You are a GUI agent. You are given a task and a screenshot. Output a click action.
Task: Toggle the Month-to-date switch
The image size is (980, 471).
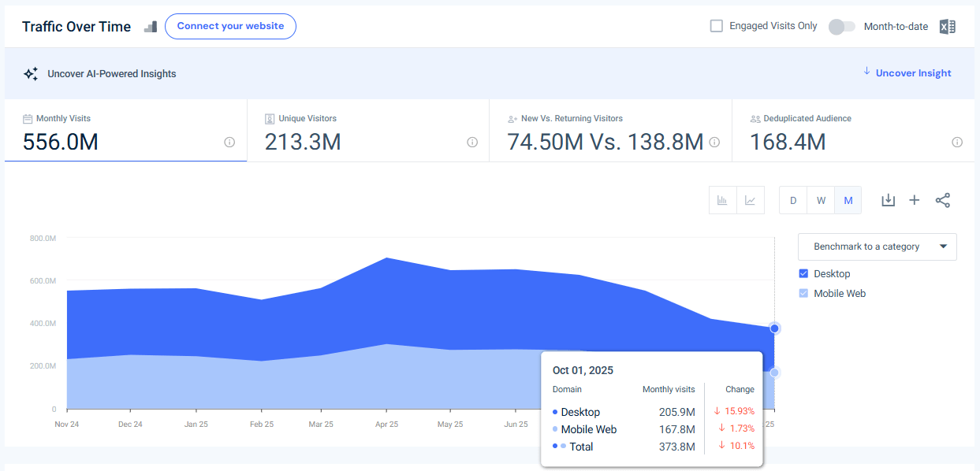click(x=841, y=26)
